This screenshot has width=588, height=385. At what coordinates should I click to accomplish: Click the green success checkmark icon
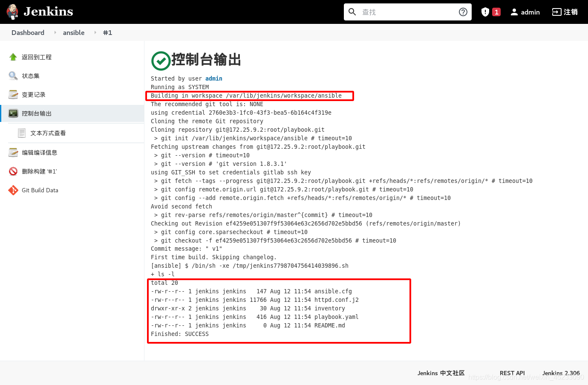click(161, 61)
